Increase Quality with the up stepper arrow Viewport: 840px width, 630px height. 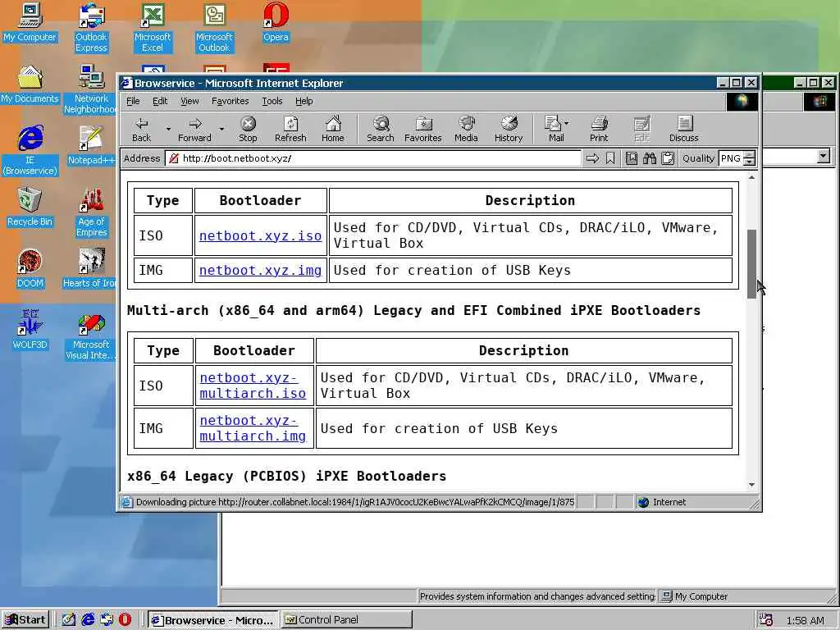point(750,155)
